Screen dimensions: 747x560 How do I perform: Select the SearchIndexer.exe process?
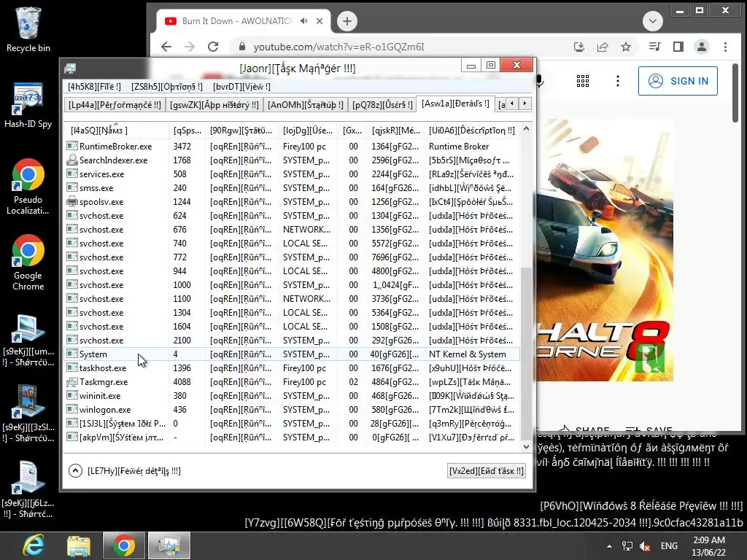(292, 160)
